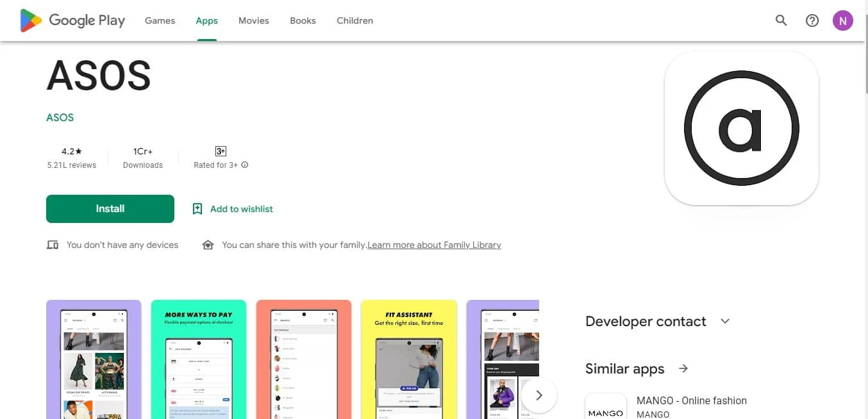Screen dimensions: 868x419
Task: Open the search magnifier icon
Action: 781,21
